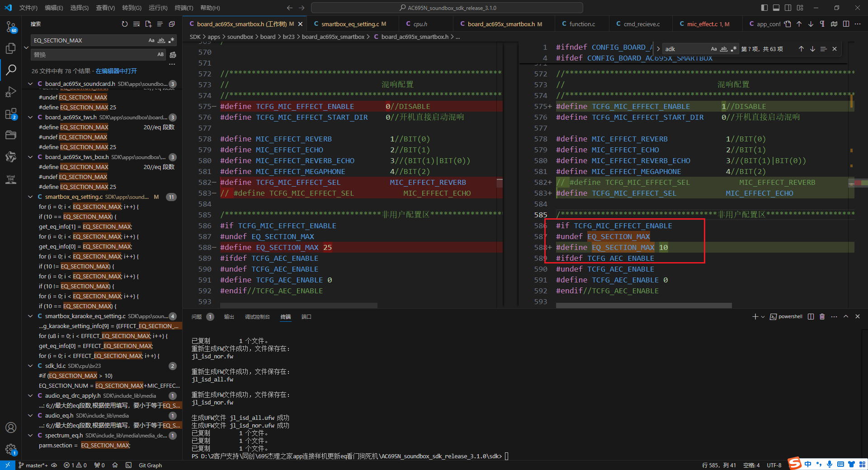
Task: Enable regular expression in the sidebar search box
Action: (171, 40)
